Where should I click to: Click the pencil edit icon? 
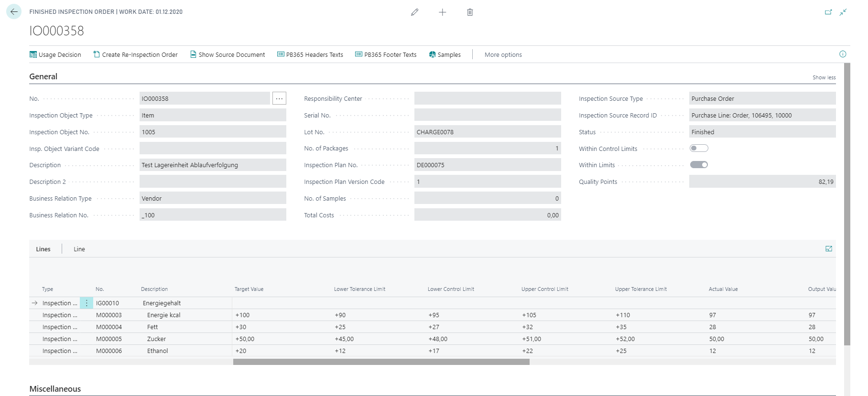(414, 12)
